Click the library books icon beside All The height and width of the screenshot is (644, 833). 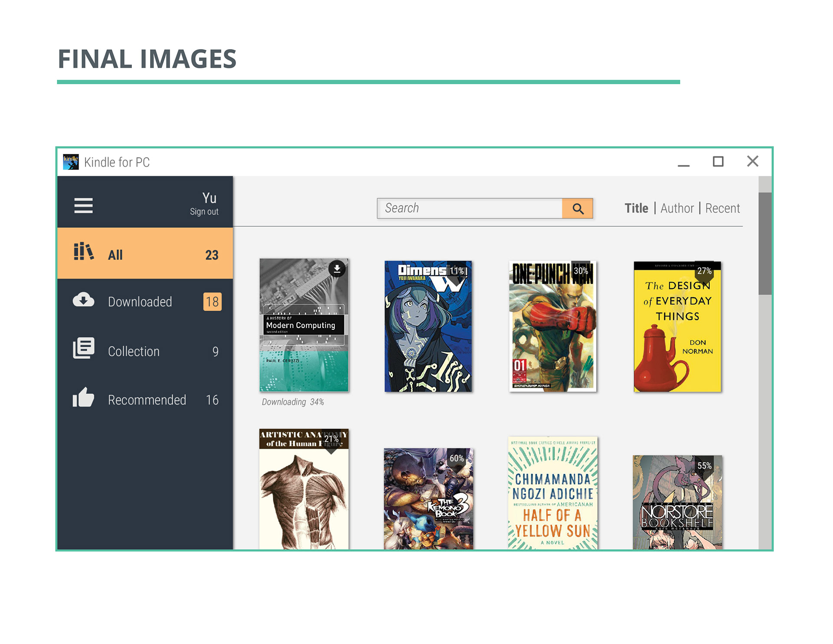tap(84, 252)
